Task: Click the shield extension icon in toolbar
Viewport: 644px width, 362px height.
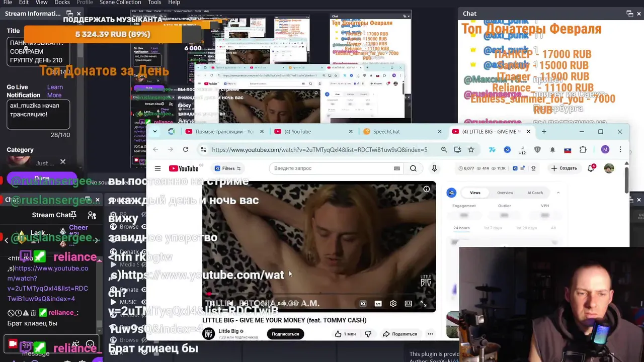Action: click(537, 149)
